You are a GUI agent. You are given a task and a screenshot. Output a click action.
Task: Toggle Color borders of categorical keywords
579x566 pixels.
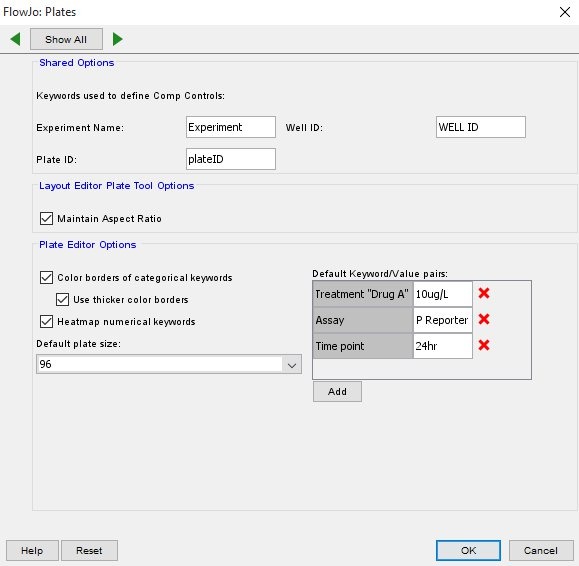tap(46, 278)
